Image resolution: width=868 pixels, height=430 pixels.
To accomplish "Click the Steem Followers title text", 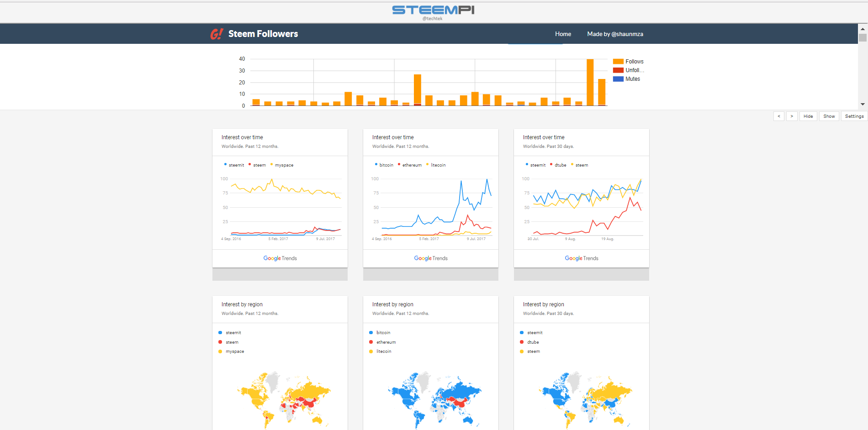I will point(263,34).
